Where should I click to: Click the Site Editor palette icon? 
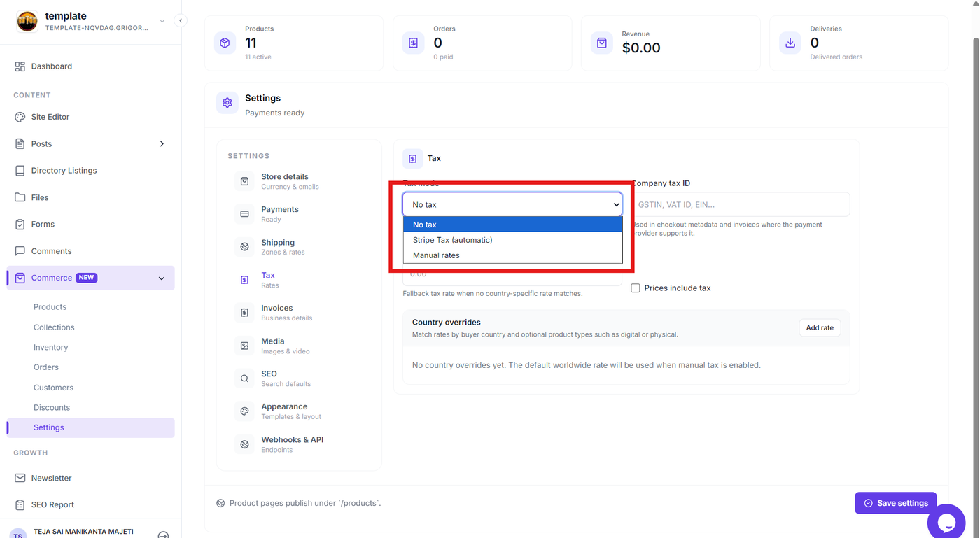[x=20, y=117]
